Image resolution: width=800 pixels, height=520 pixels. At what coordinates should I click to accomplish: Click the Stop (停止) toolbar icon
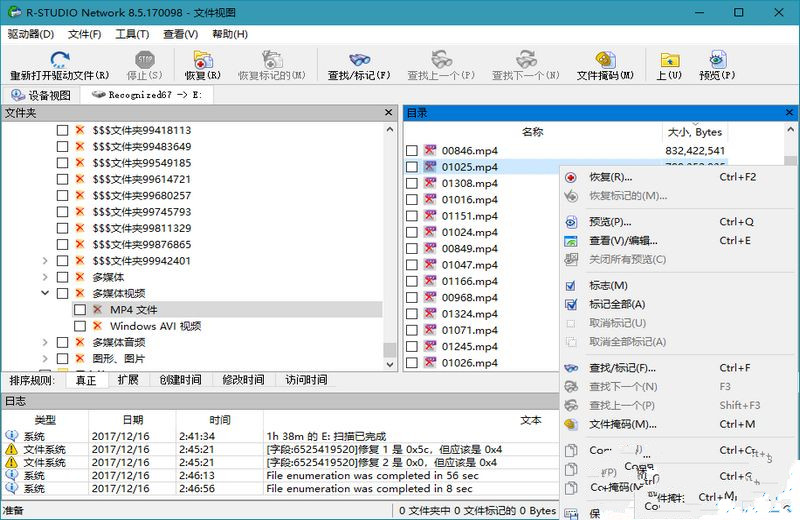tap(145, 59)
